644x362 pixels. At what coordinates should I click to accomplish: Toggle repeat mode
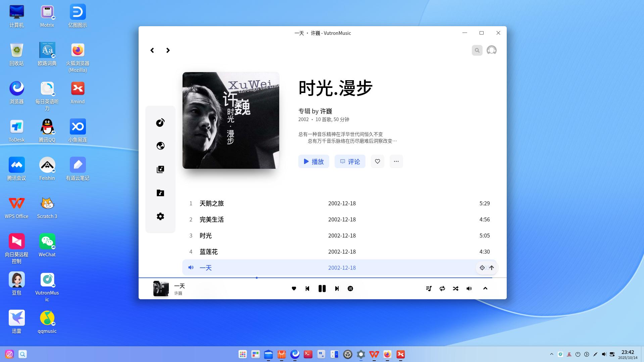tap(442, 289)
